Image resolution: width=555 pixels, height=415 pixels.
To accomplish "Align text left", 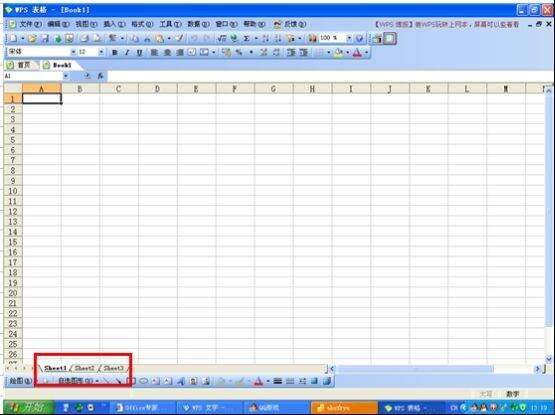I will coord(154,52).
